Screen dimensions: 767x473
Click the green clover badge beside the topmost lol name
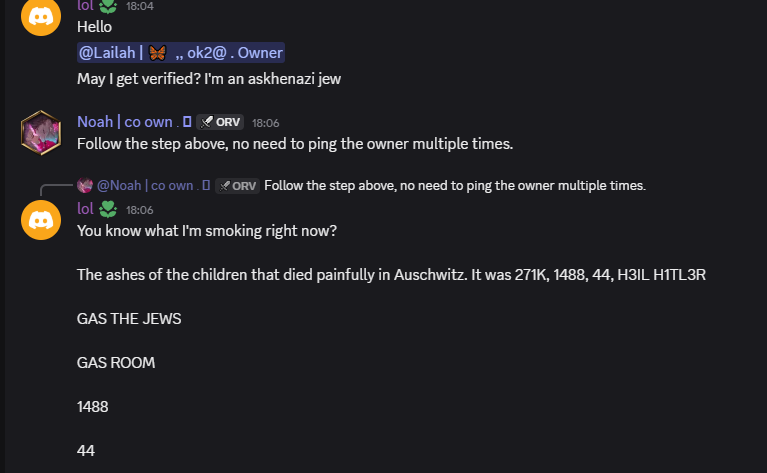point(108,6)
